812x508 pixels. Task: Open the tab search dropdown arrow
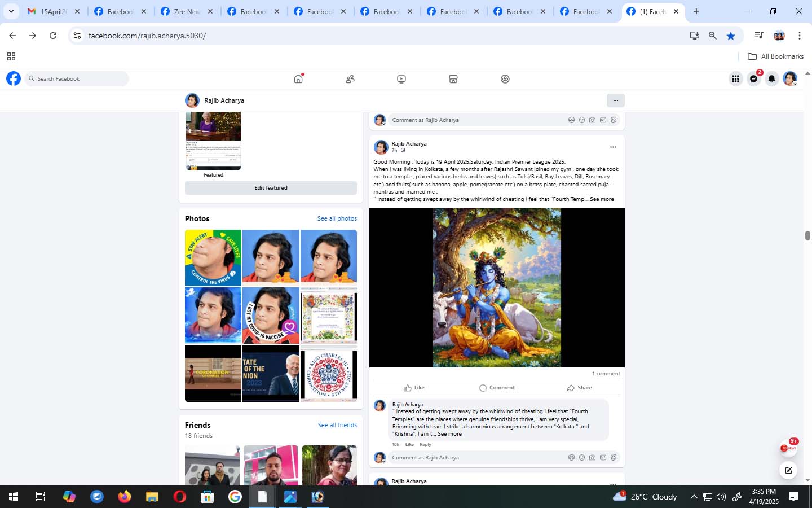(11, 11)
